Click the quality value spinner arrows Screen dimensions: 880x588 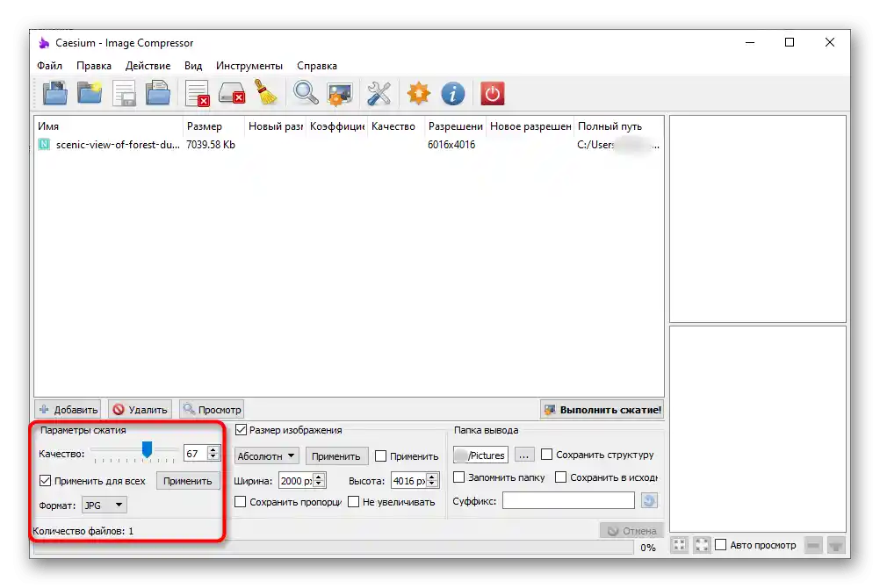pos(213,453)
